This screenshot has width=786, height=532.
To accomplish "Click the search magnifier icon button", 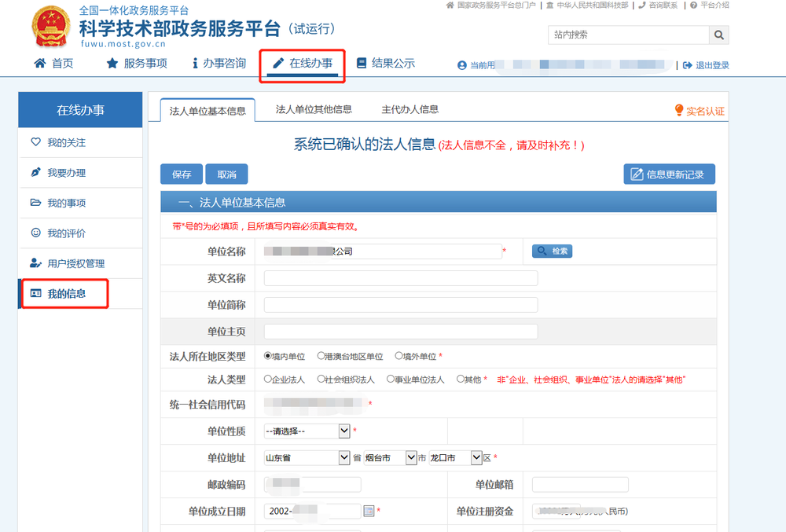I will pos(718,35).
